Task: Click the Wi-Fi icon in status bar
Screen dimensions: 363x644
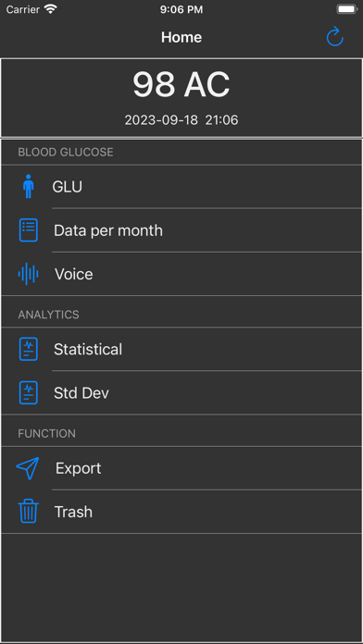Action: coord(51,9)
